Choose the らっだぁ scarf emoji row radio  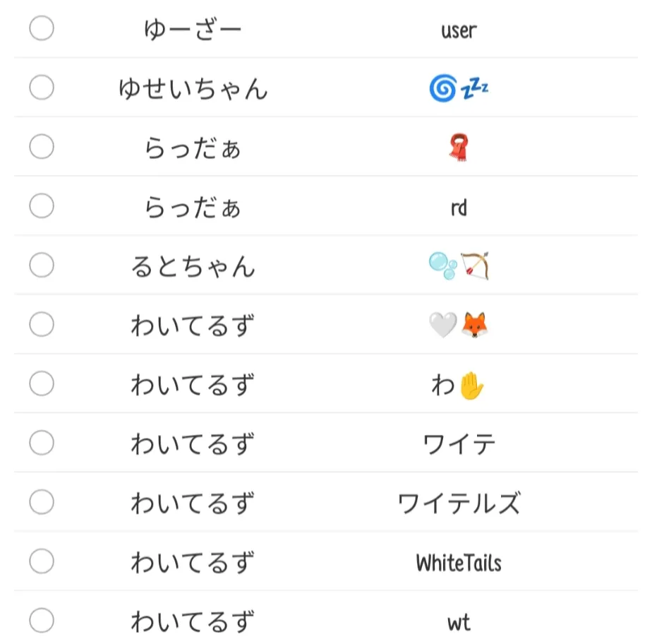(42, 148)
